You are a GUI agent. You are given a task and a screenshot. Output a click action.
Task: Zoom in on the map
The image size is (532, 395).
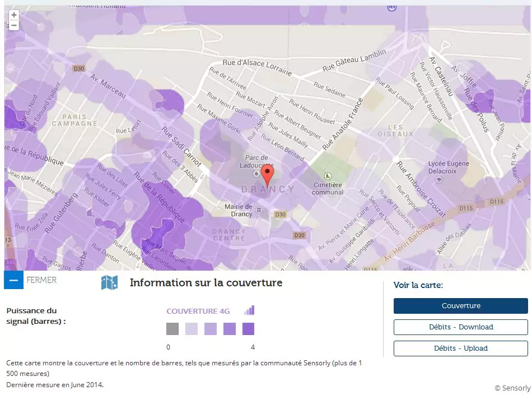[x=13, y=15]
